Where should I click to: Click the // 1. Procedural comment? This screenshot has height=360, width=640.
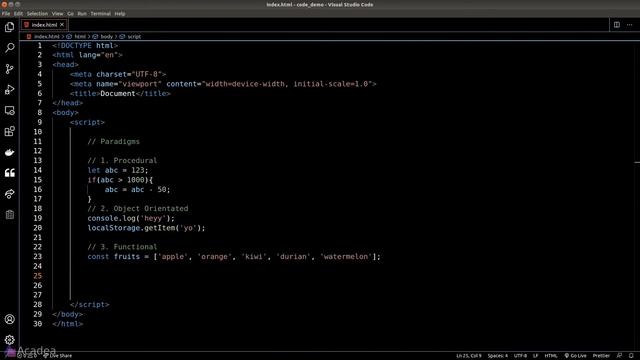point(122,161)
